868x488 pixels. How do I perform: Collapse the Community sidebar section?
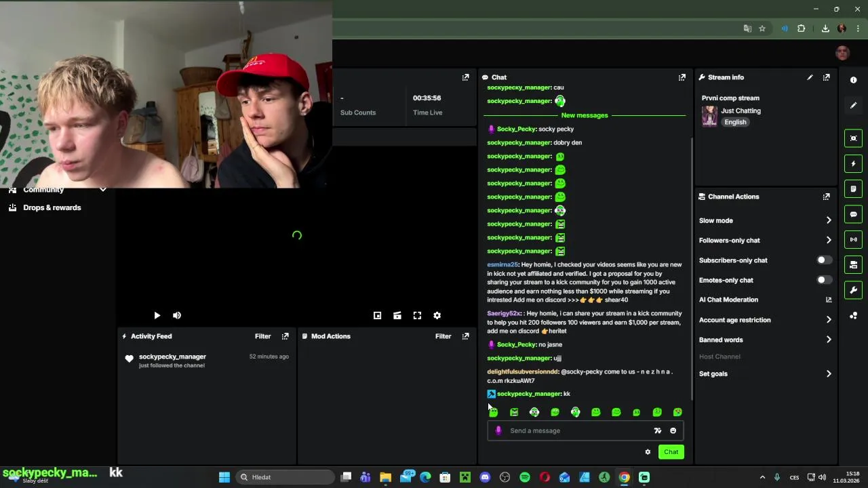tap(103, 190)
